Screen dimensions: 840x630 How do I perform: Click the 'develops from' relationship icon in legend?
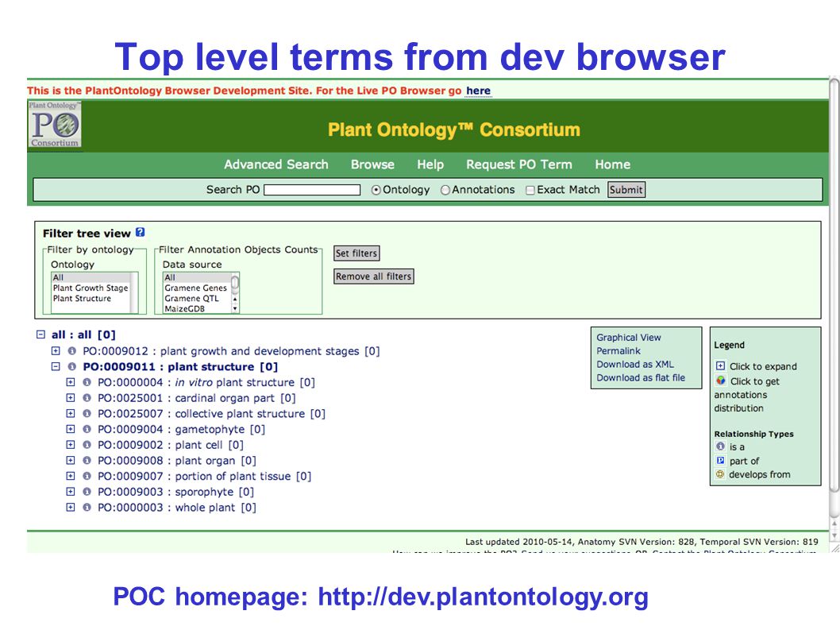721,474
